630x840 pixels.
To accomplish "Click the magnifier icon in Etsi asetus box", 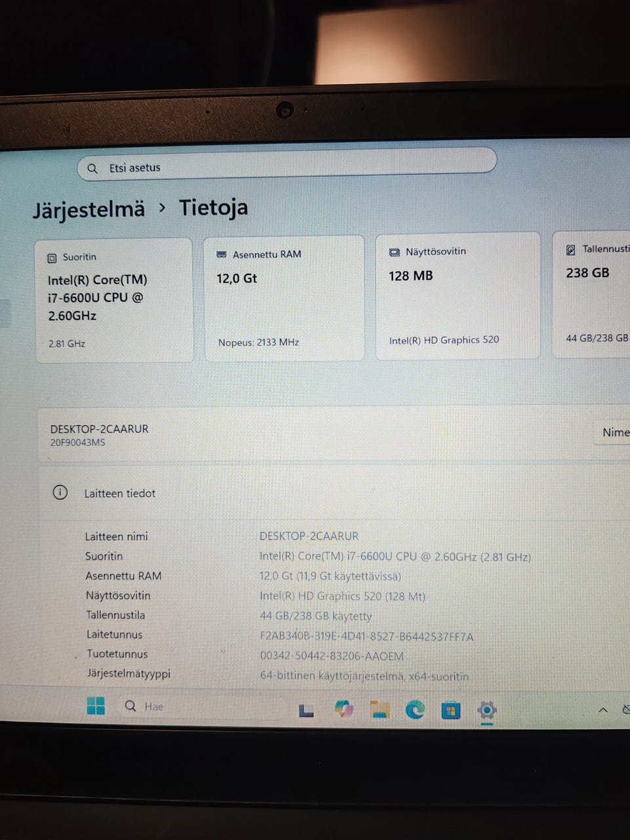I will click(93, 169).
